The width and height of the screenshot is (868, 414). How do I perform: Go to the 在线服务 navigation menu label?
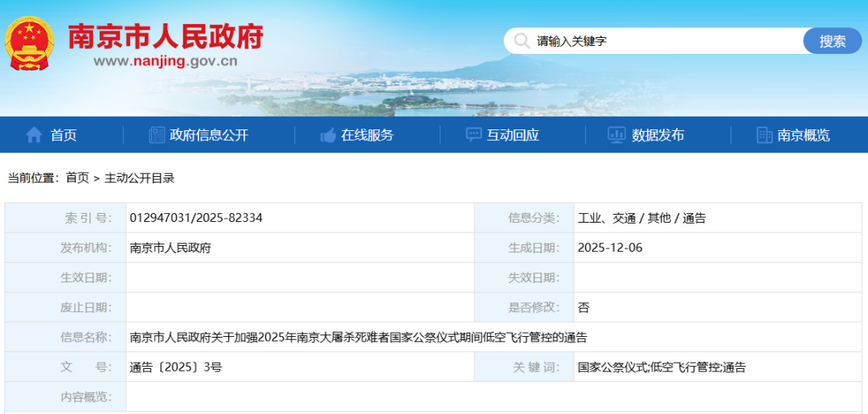pos(367,135)
